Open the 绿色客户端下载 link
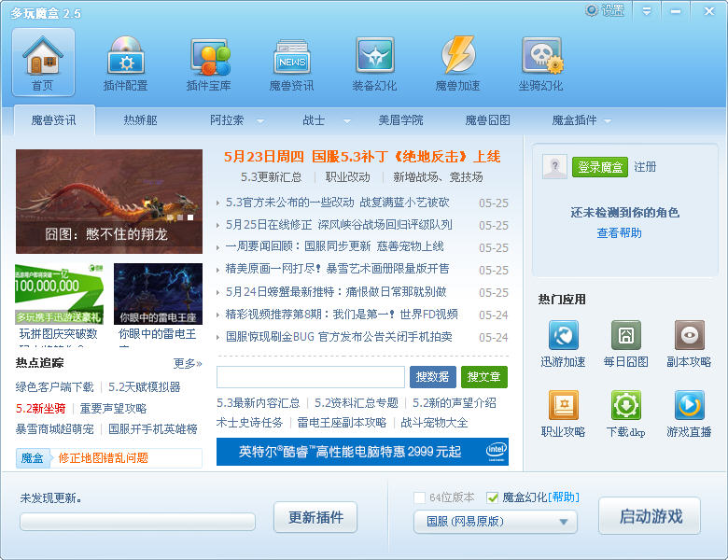728x560 pixels. pos(55,386)
